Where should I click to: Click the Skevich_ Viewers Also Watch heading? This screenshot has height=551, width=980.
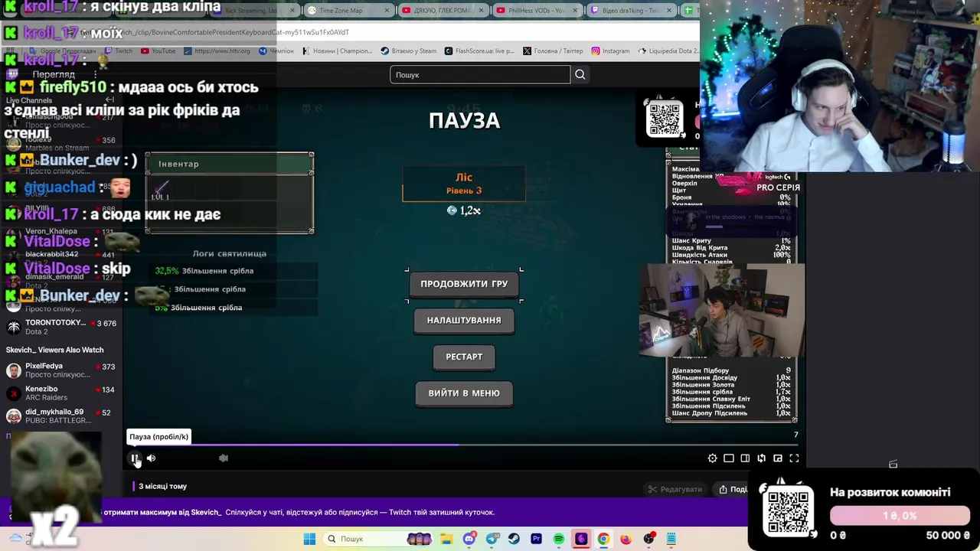pos(55,350)
